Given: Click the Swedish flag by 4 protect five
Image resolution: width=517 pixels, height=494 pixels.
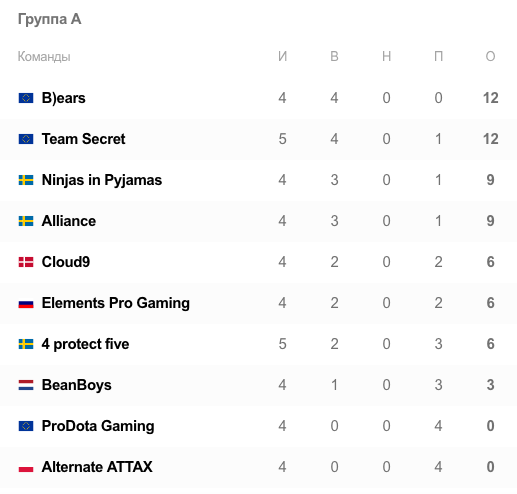Looking at the screenshot, I should tap(26, 344).
